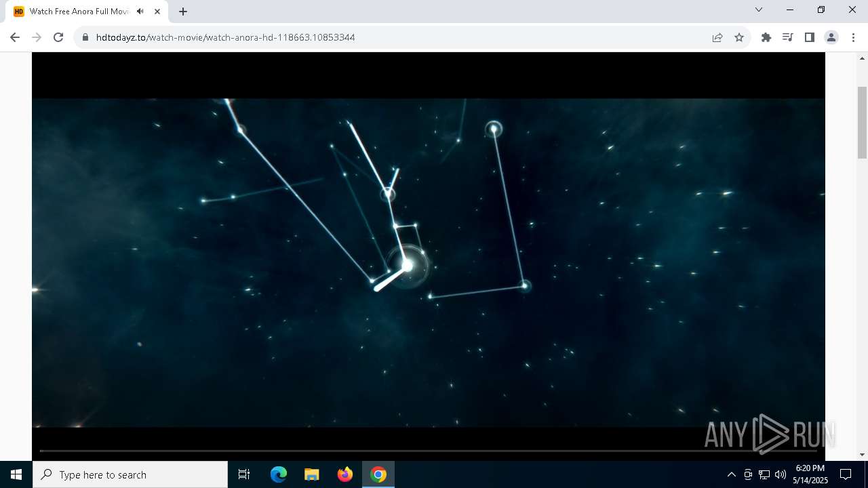Screen dimensions: 868x488
Task: Click the video player frame
Action: click(x=429, y=256)
